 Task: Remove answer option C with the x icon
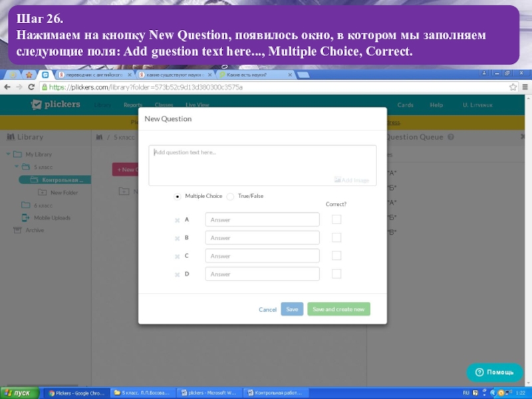[x=177, y=257]
